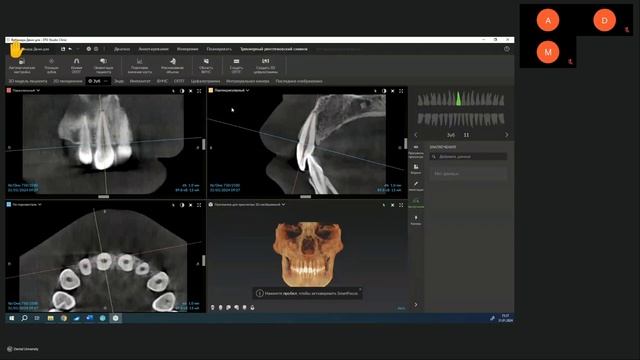
Task: Open the Tooth positions tool in ribbon
Action: [x=51, y=65]
